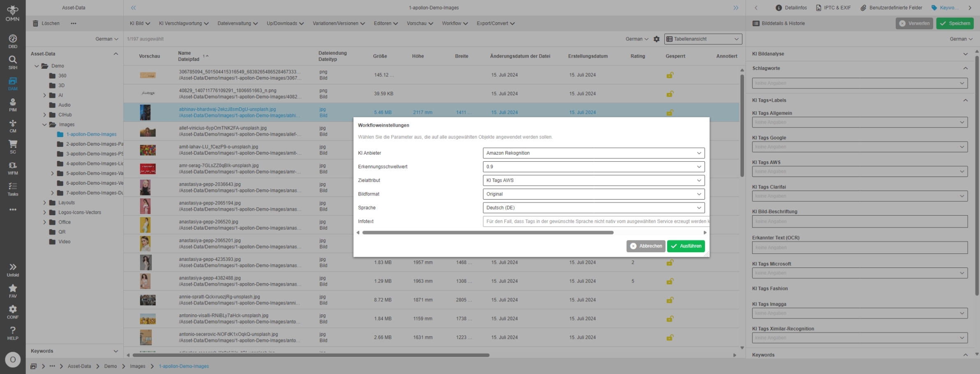Image resolution: width=980 pixels, height=374 pixels.
Task: Expand the Layouts folder in tree
Action: pos(45,203)
